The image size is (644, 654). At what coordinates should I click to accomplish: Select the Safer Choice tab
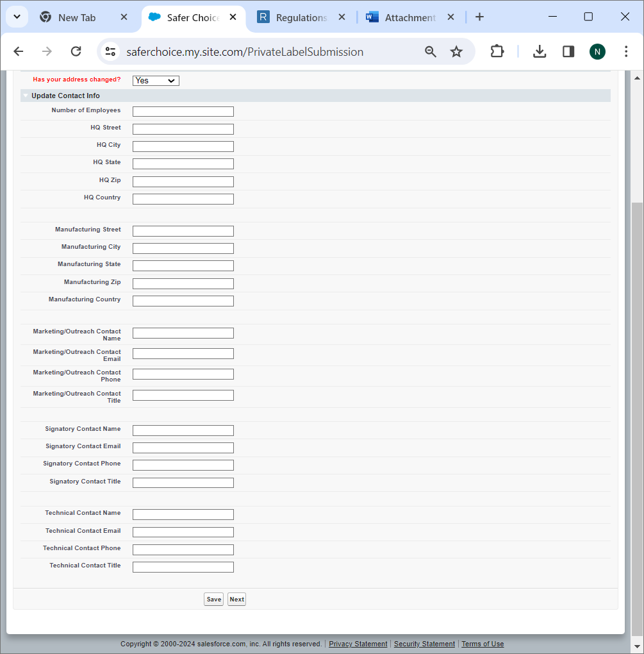[192, 17]
